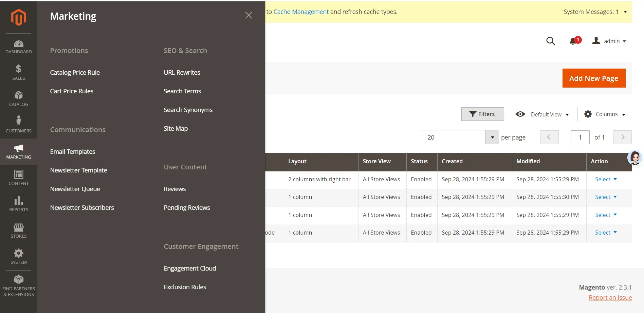Open the per page size dropdown
This screenshot has height=313, width=644.
click(x=492, y=137)
